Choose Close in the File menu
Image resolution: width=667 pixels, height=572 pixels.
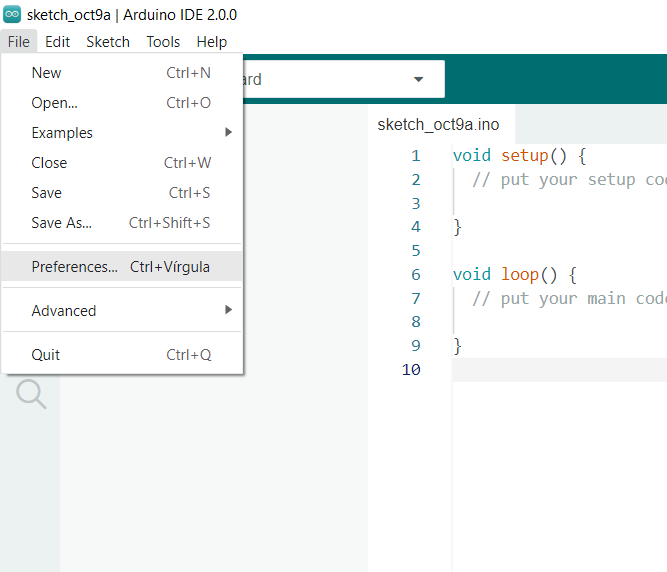click(122, 163)
